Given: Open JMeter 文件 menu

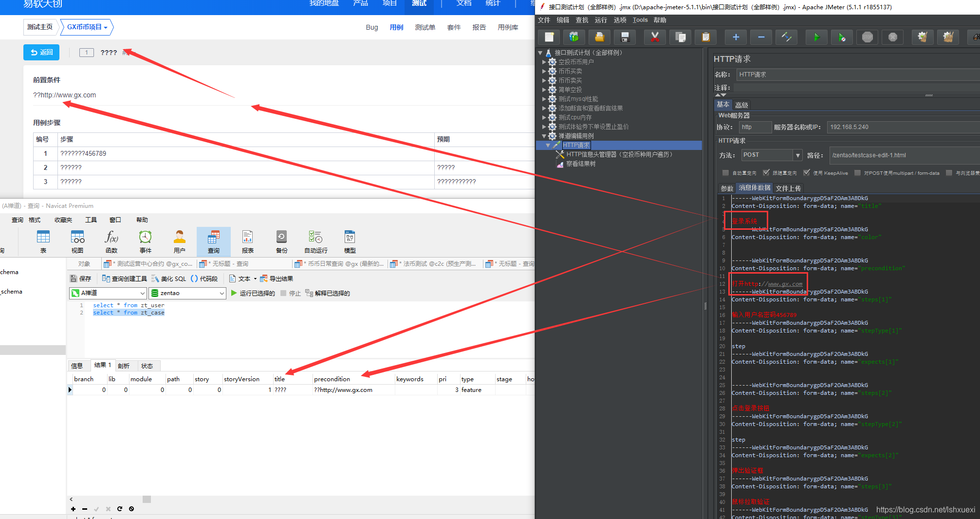Looking at the screenshot, I should [x=544, y=20].
